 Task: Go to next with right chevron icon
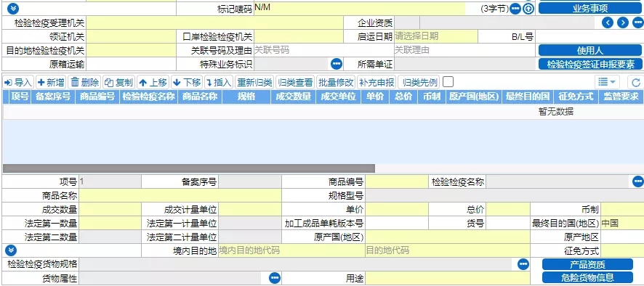[x=623, y=23]
